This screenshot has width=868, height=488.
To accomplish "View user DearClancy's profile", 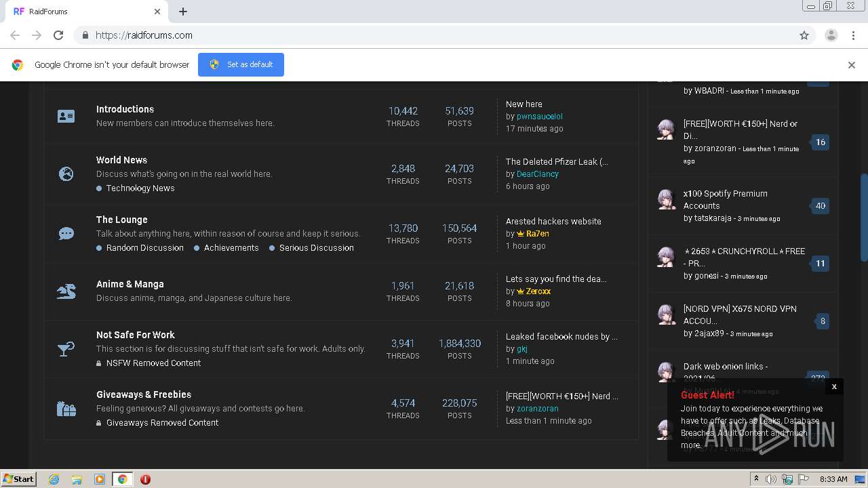I will pyautogui.click(x=538, y=174).
